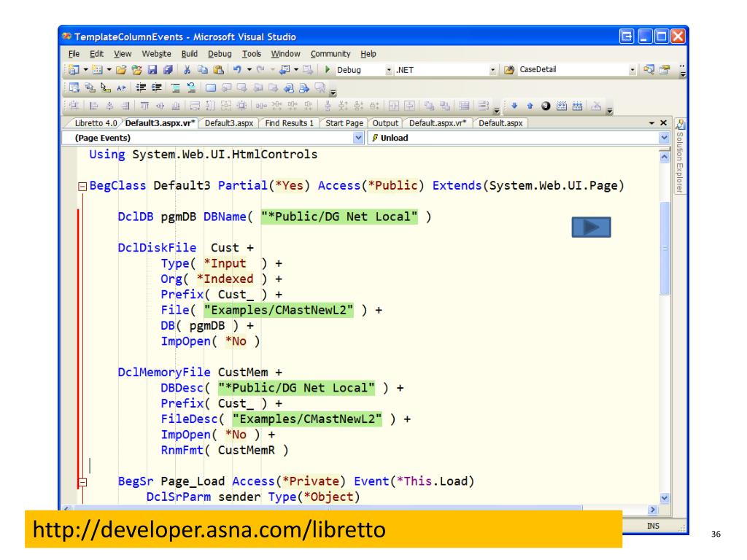This screenshot has height=560, width=747.
Task: Open the Add New Item dropdown arrow
Action: tap(109, 70)
